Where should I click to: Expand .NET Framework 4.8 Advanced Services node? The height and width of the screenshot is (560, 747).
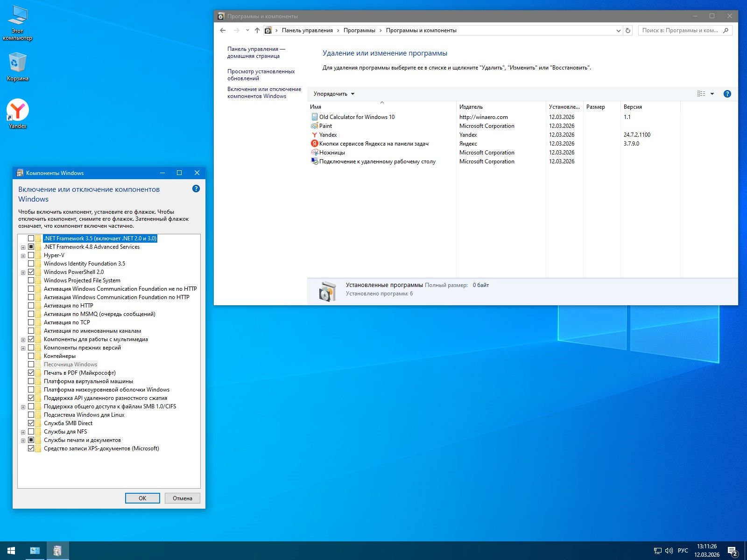point(23,247)
